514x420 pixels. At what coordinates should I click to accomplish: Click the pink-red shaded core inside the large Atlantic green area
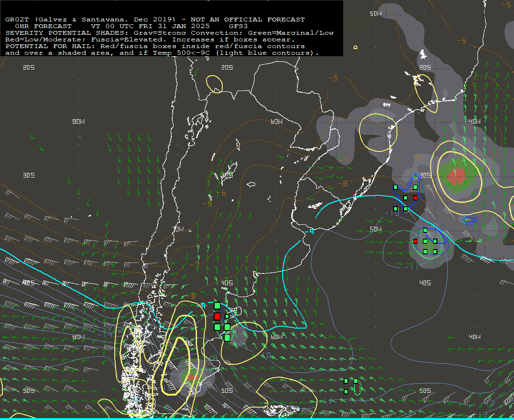point(456,176)
